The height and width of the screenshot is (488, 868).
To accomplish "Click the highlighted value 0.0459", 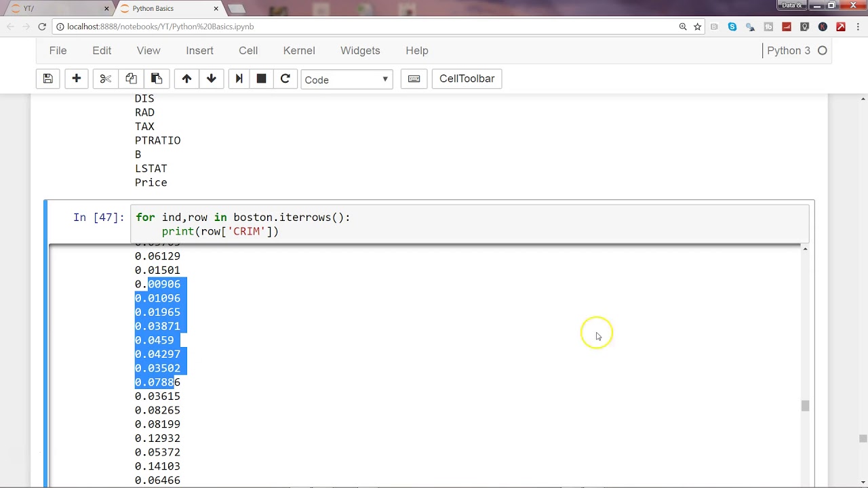I will [x=154, y=340].
